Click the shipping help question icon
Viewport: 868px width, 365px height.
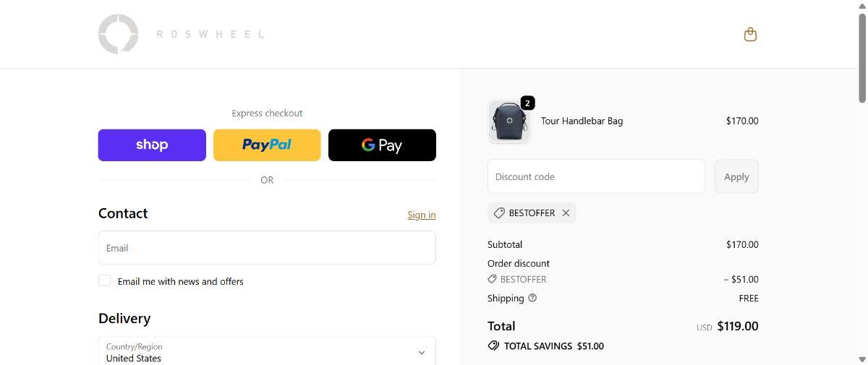(x=532, y=298)
